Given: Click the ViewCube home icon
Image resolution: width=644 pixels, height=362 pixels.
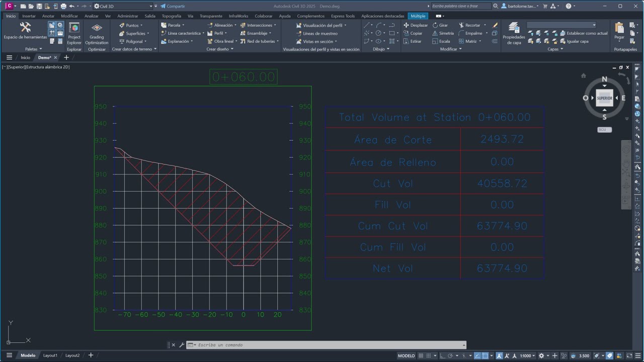Looking at the screenshot, I should click(x=583, y=76).
